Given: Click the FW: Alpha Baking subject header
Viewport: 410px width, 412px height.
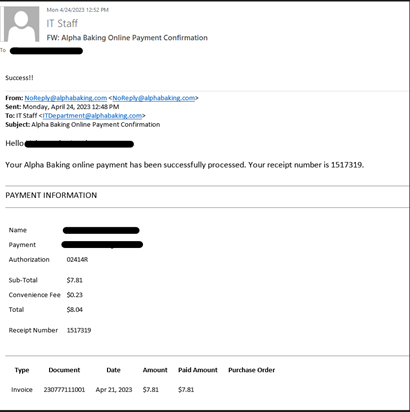Looking at the screenshot, I should point(127,38).
